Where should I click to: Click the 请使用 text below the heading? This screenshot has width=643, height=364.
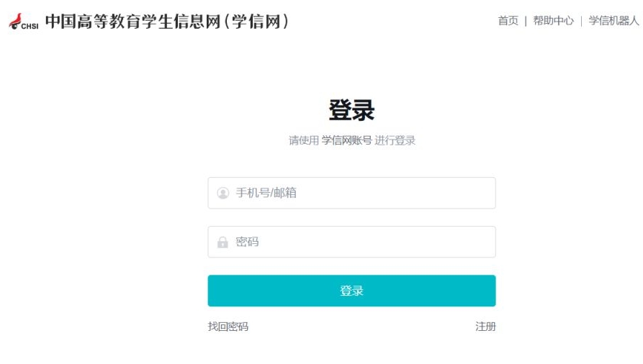pos(304,140)
